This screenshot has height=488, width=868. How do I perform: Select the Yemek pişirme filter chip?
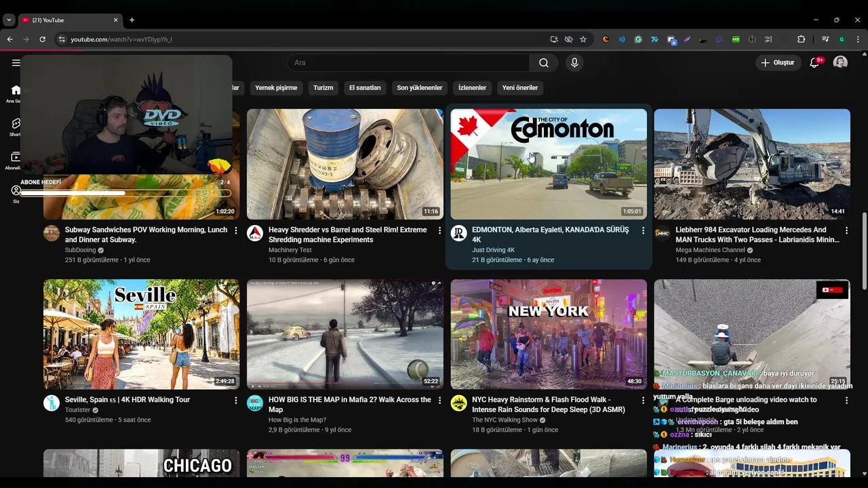(x=276, y=87)
